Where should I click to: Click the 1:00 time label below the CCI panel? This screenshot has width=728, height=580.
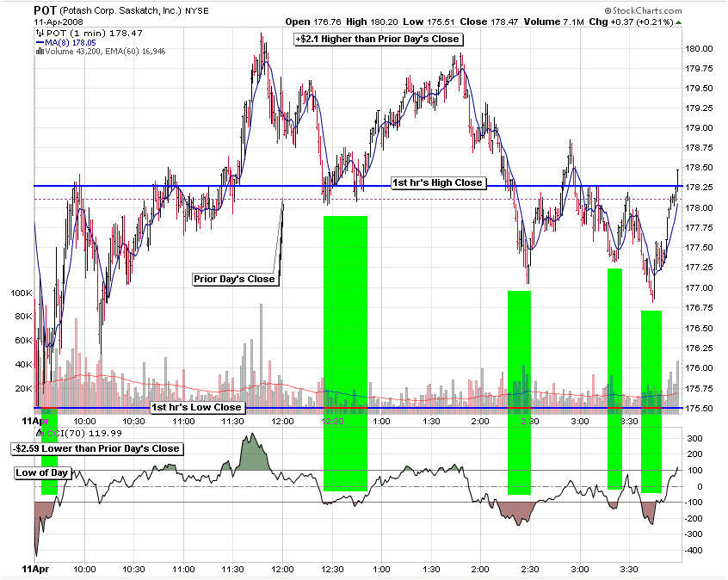click(382, 570)
